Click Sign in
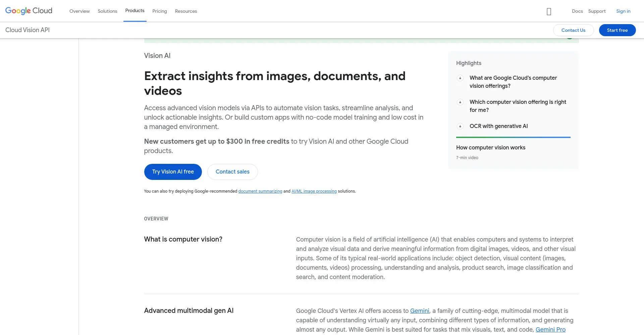Image resolution: width=644 pixels, height=335 pixels. pyautogui.click(x=623, y=11)
